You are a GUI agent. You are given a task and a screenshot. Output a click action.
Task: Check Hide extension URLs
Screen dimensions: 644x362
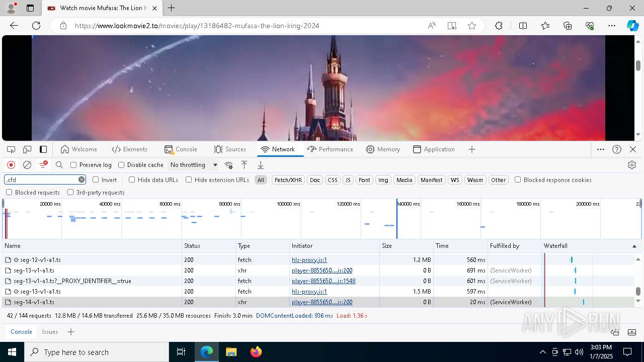tap(189, 179)
